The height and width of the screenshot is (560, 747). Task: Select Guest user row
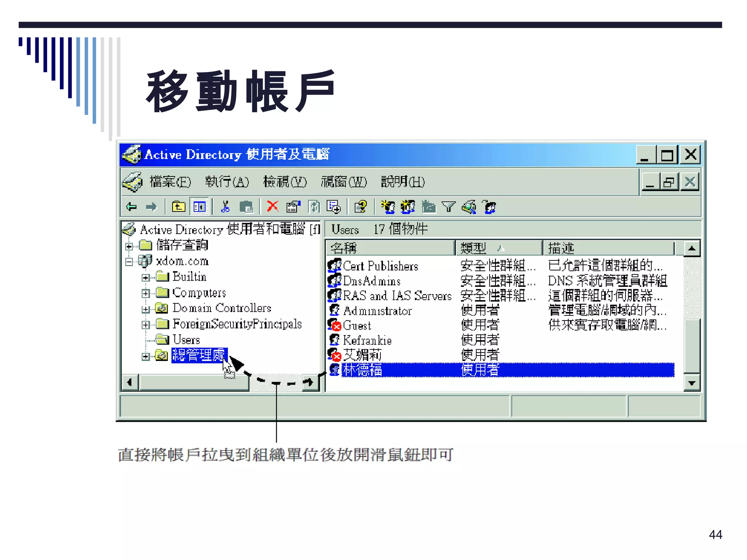click(x=500, y=325)
